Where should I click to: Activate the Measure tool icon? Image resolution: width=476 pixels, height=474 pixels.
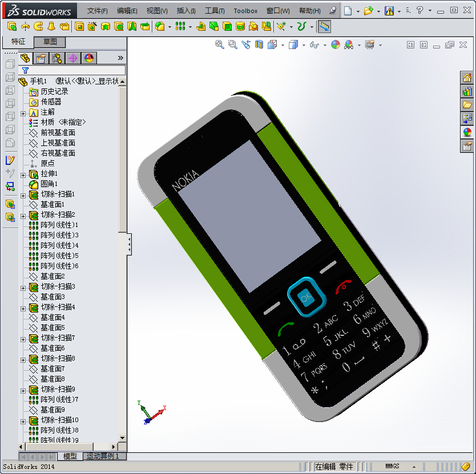(324, 26)
